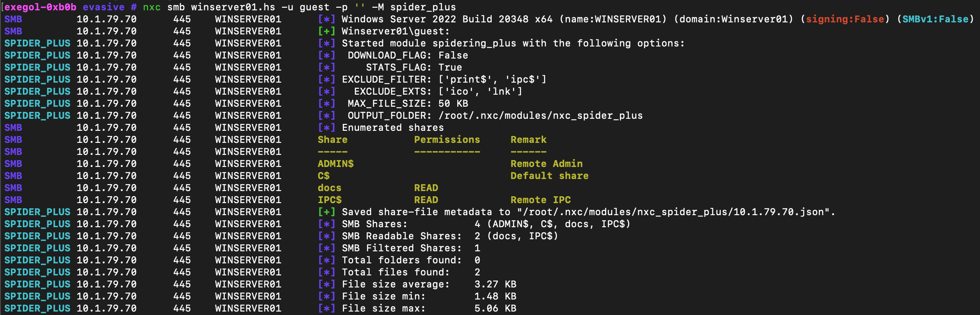Viewport: 980px width, 315px height.
Task: Click the Permissions column header
Action: [447, 139]
